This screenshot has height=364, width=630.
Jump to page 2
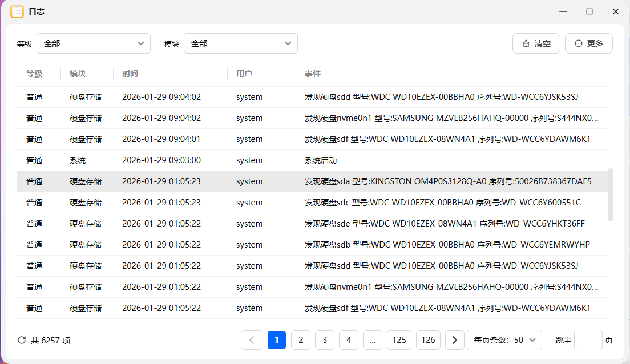coord(301,339)
